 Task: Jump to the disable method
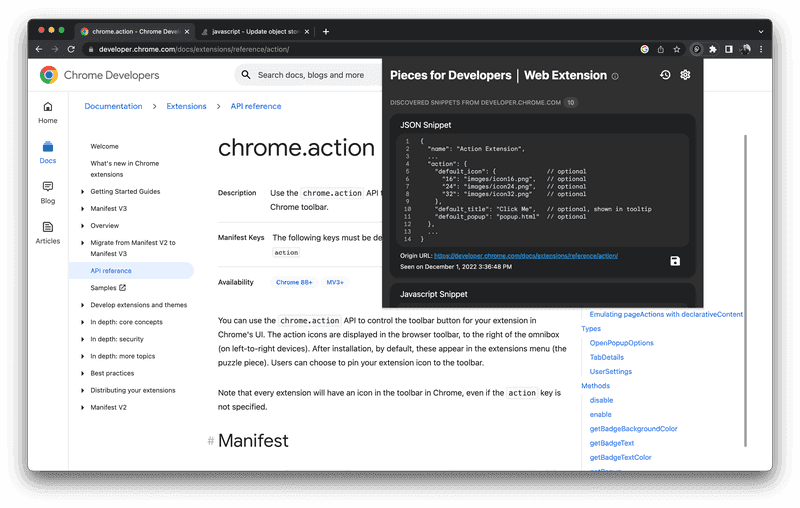pyautogui.click(x=602, y=400)
